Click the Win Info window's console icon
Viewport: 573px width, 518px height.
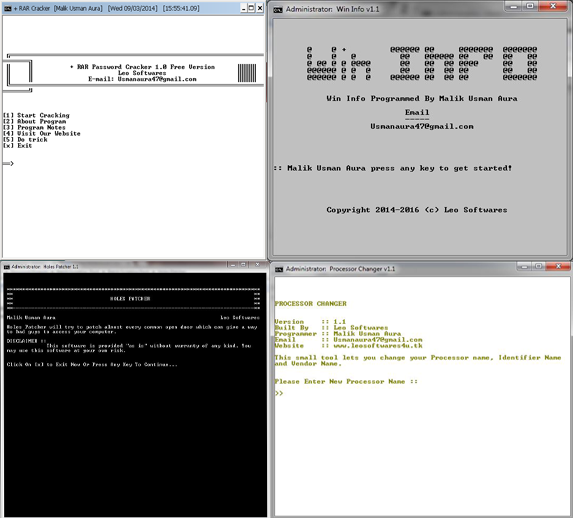tap(278, 10)
